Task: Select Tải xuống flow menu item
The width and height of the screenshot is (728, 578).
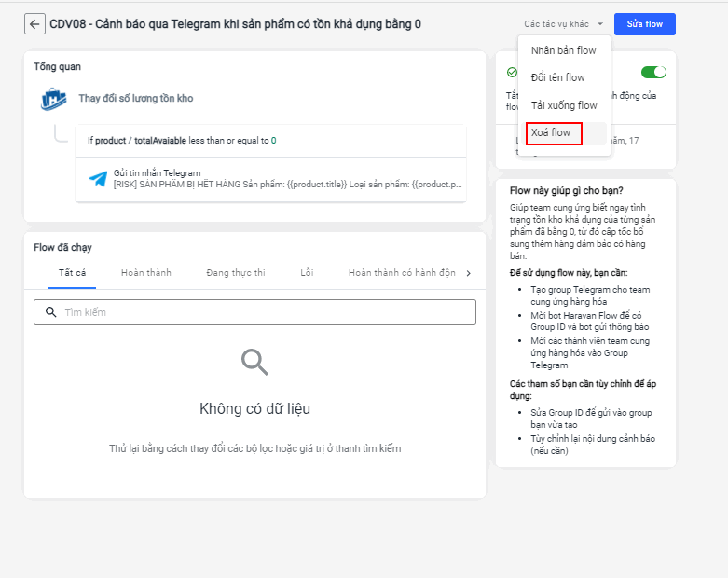Action: coord(564,105)
